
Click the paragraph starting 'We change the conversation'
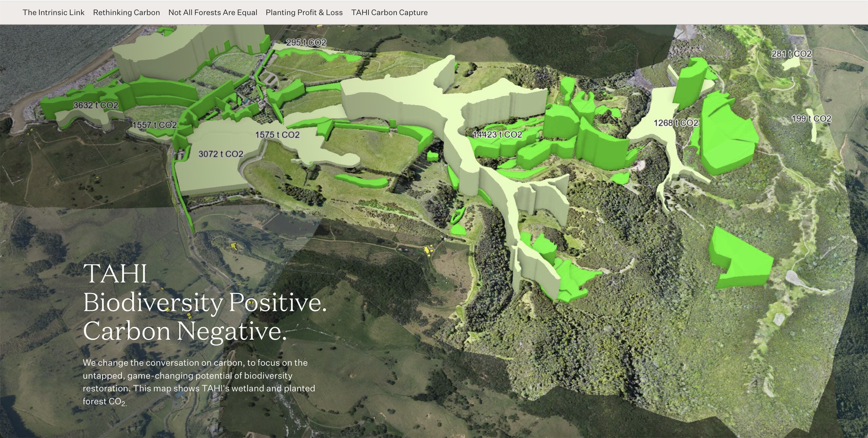(x=199, y=382)
